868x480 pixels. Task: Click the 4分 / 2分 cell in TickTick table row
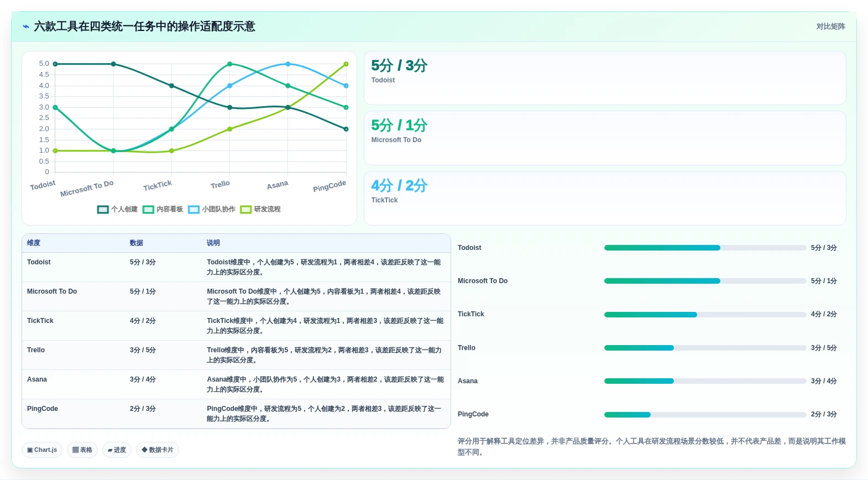click(x=143, y=321)
